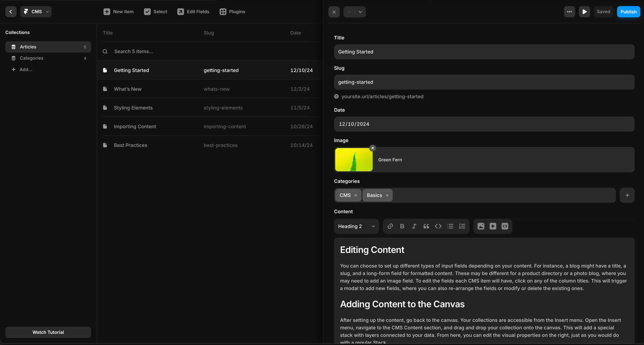The width and height of the screenshot is (644, 345).
Task: Embed a video in the content editor
Action: click(493, 226)
